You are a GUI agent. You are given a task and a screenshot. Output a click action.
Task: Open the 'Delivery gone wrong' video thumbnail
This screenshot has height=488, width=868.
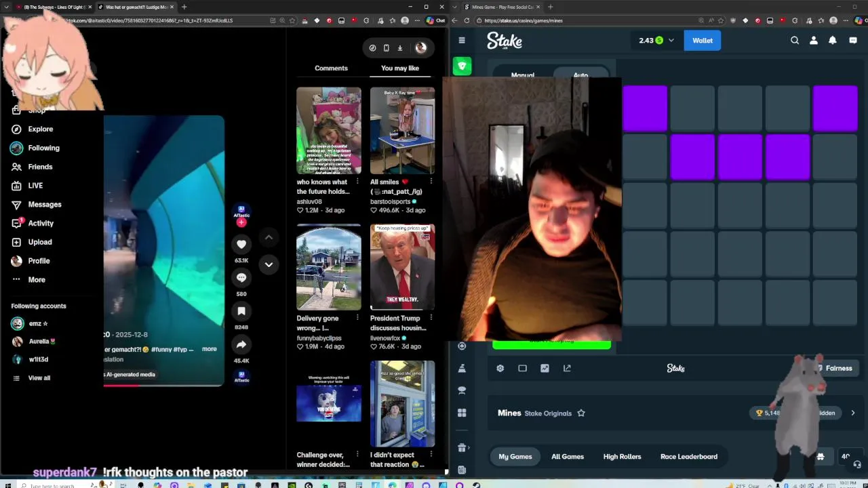tap(329, 267)
